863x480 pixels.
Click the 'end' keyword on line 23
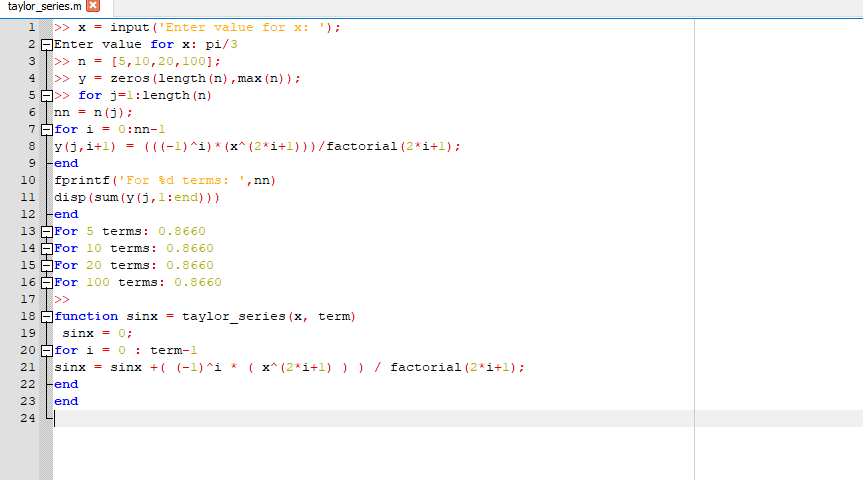(66, 402)
